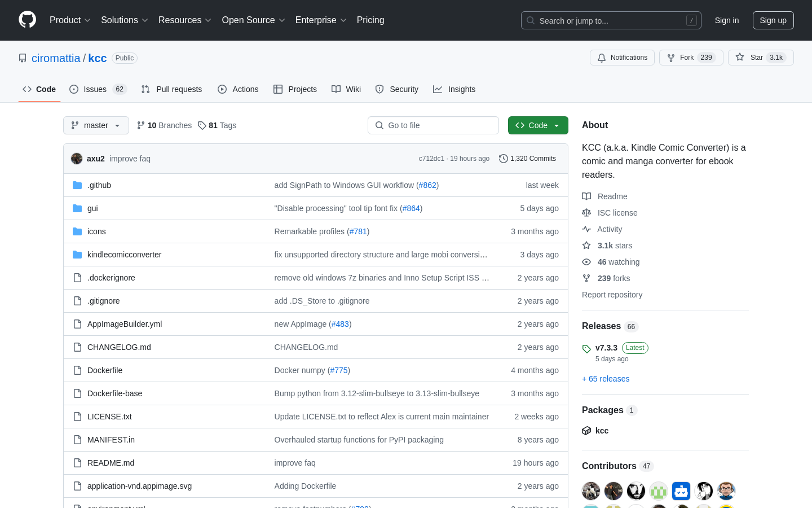Click the commit history clock icon
Viewport: 812px width, 508px height.
tap(504, 159)
